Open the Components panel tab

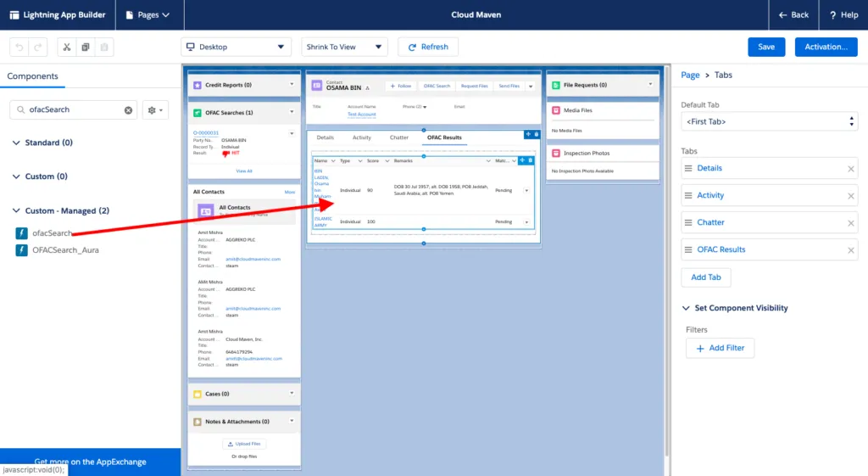tap(33, 76)
